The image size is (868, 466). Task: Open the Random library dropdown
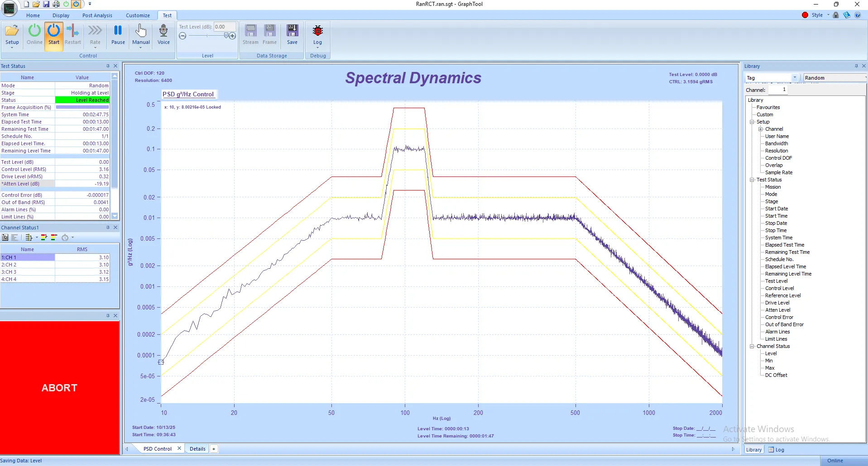(863, 77)
